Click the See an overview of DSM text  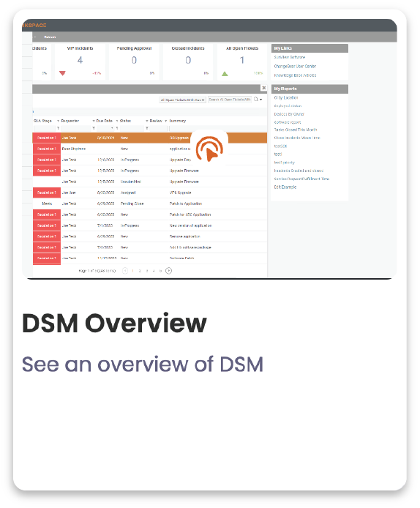click(x=143, y=364)
